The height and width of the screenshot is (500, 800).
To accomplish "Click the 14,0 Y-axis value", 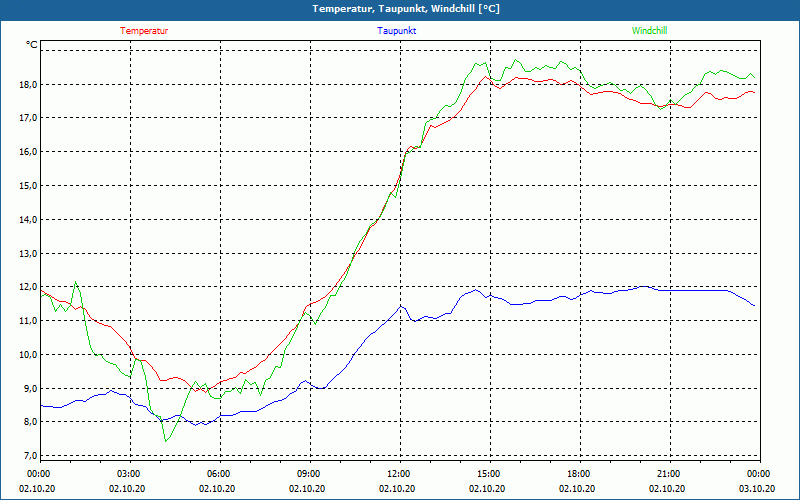I will click(x=29, y=219).
